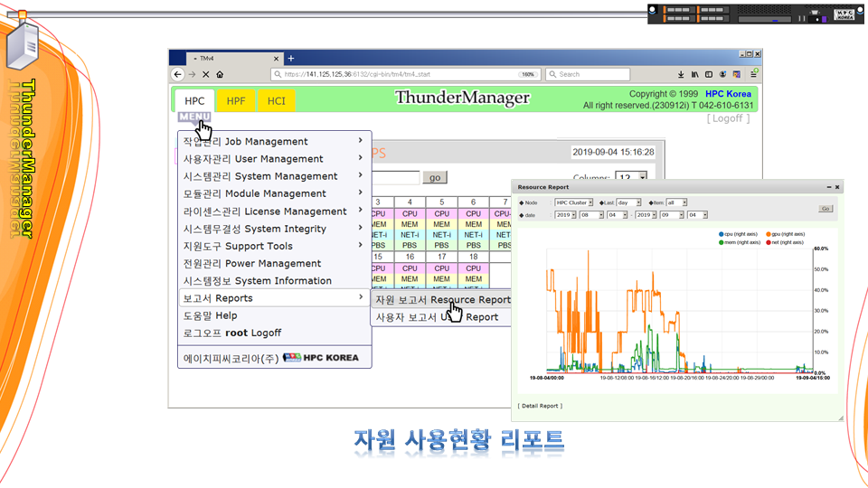The image size is (868, 488).
Task: Select root Logoff menu item
Action: coord(274,333)
